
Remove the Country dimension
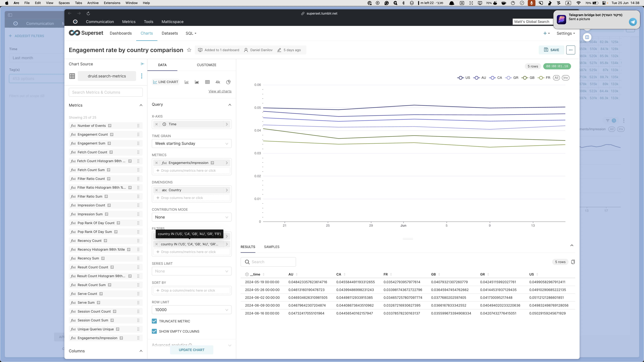click(156, 190)
